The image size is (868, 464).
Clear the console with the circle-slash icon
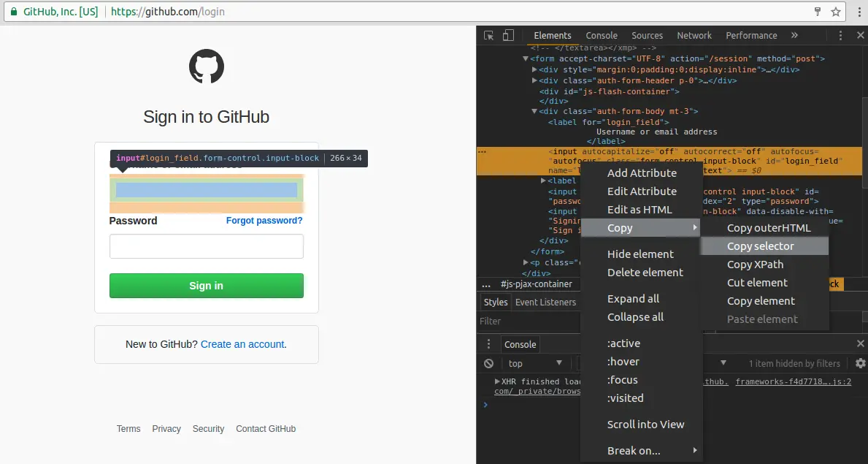point(488,362)
